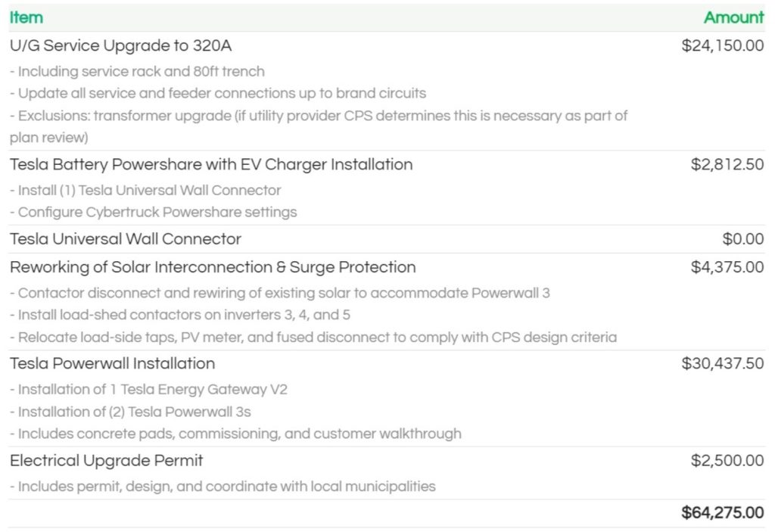Click the $4,375.00 amount
Screen dimensions: 775x532
pyautogui.click(x=727, y=267)
